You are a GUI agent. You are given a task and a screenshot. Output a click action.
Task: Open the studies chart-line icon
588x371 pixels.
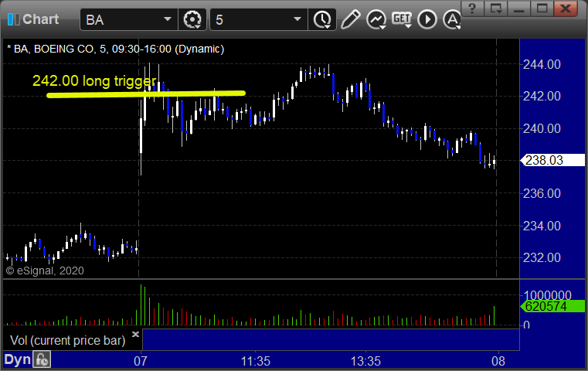pos(376,20)
